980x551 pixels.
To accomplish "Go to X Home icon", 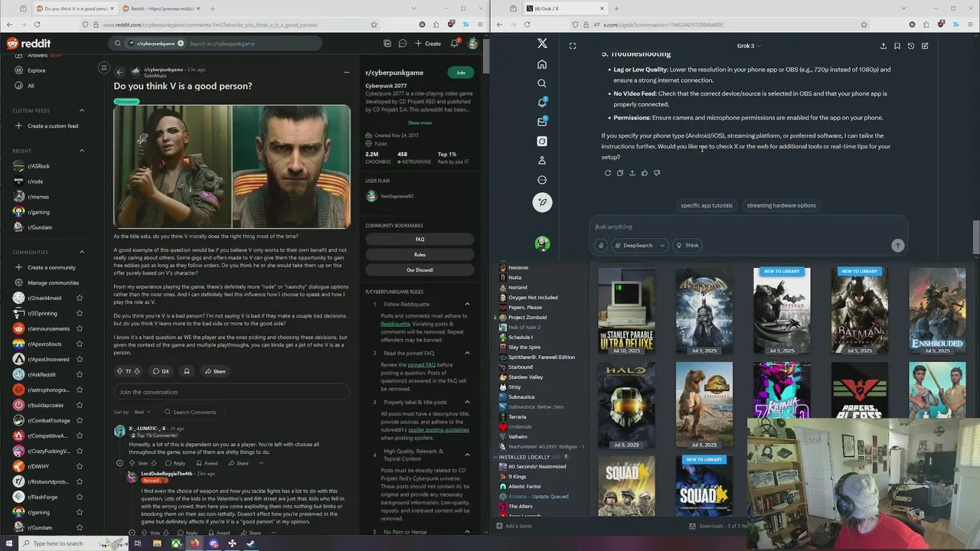I will [542, 64].
